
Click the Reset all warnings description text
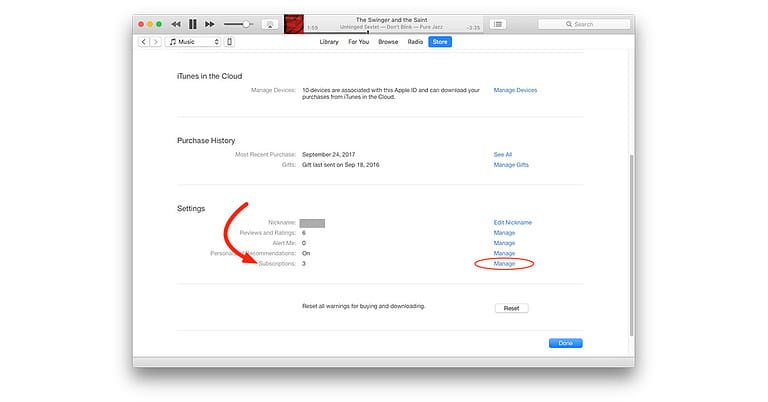363,306
